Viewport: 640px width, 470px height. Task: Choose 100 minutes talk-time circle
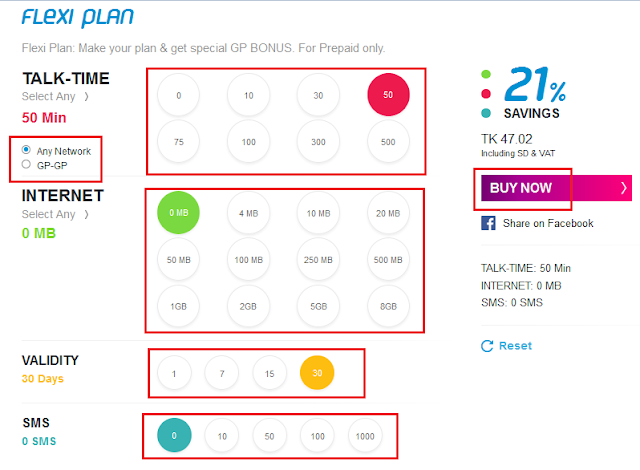tap(249, 142)
